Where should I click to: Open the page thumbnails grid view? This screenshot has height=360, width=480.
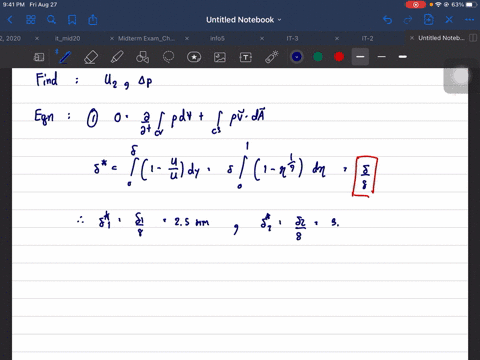31,20
